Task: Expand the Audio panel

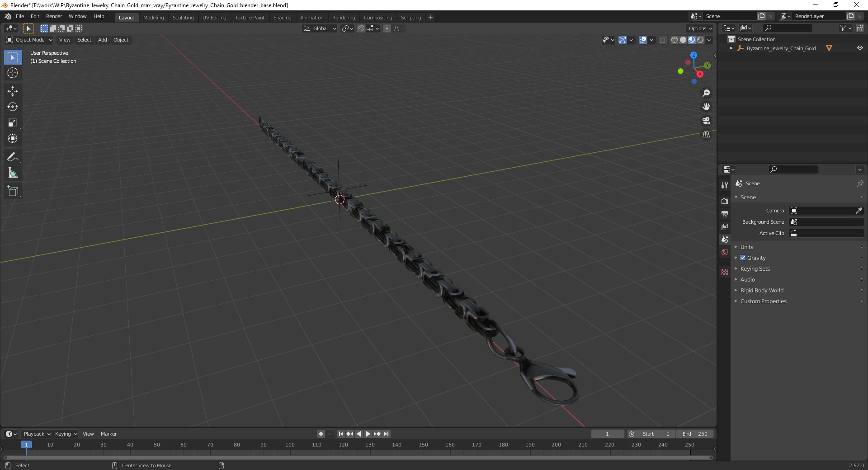Action: (x=747, y=279)
